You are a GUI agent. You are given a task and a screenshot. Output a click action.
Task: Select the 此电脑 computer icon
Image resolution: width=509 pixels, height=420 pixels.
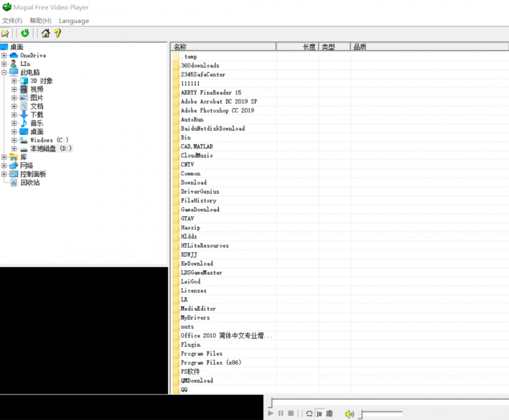(x=14, y=72)
